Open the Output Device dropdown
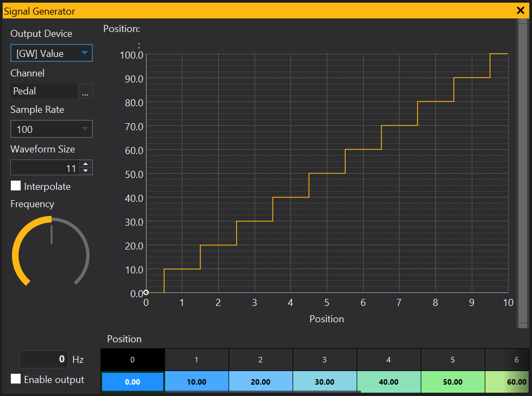Screen dimensions: 532x396 [x=52, y=53]
